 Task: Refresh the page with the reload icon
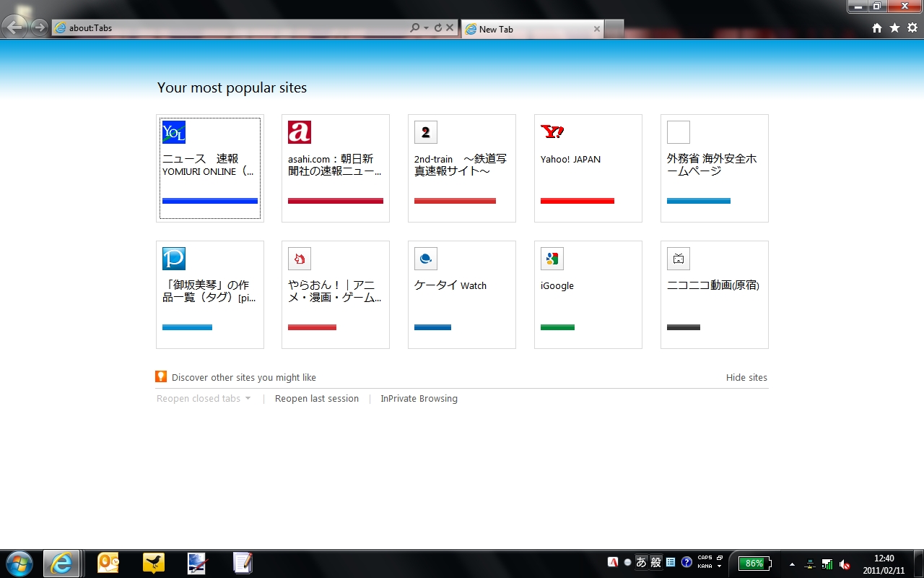click(x=438, y=28)
